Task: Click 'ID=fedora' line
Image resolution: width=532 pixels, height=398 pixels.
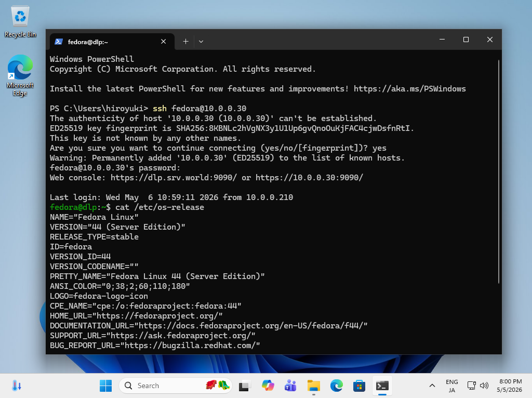Action: [x=71, y=247]
